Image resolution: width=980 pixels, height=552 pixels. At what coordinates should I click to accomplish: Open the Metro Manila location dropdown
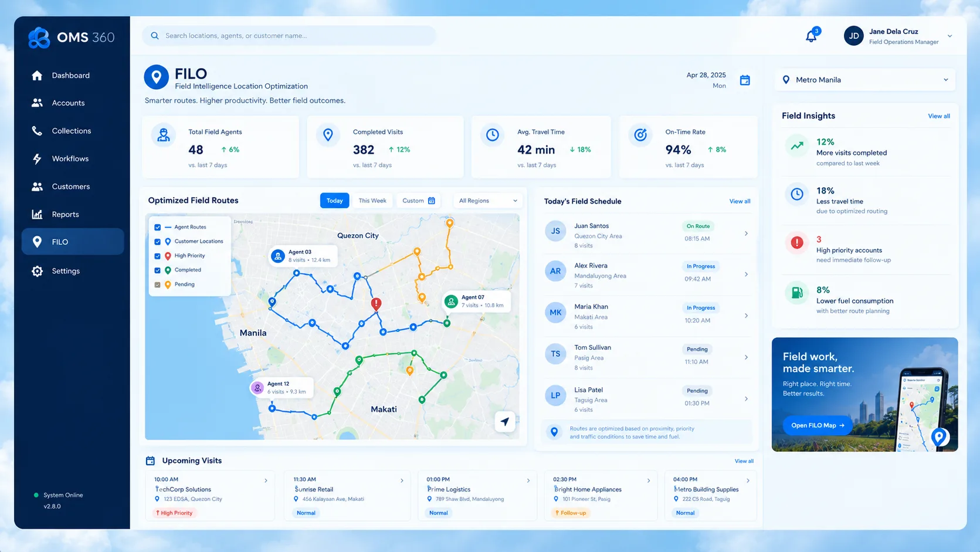click(x=865, y=80)
